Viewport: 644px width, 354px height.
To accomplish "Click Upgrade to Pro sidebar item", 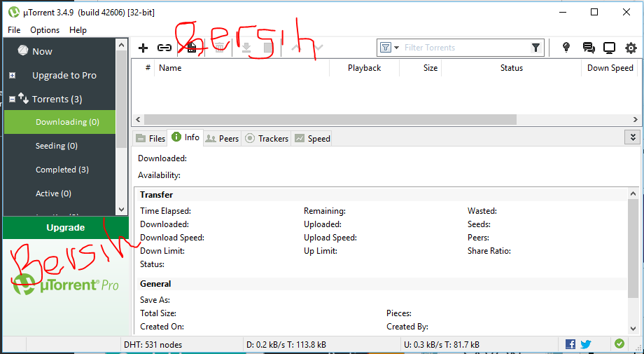I will coord(64,75).
